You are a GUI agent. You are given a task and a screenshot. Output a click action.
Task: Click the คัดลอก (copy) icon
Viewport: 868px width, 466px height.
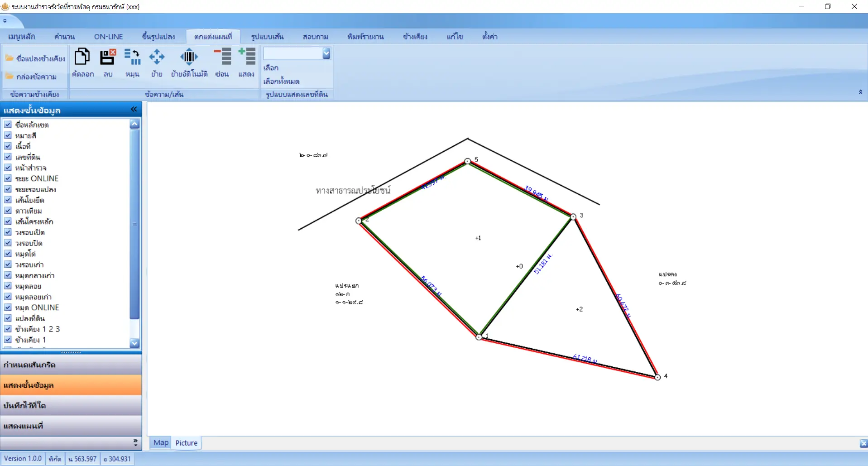pos(82,58)
